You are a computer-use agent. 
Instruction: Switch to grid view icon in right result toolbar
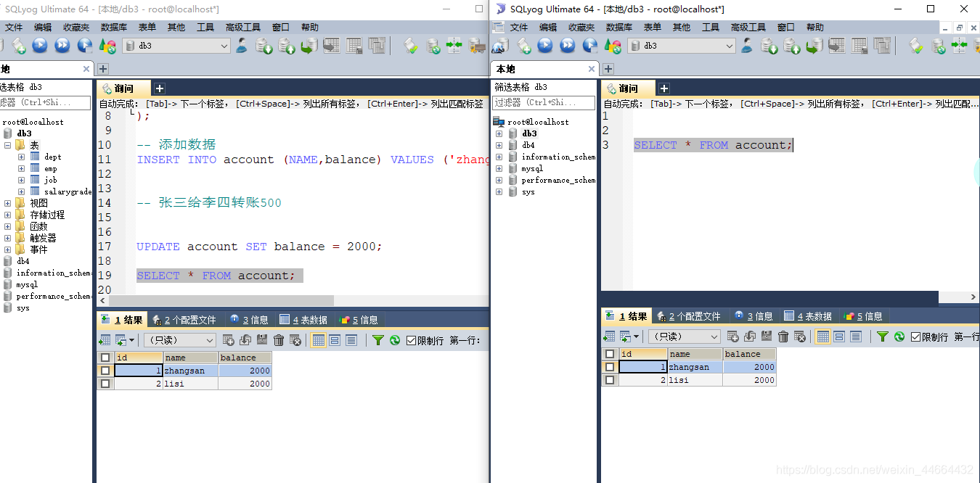822,337
